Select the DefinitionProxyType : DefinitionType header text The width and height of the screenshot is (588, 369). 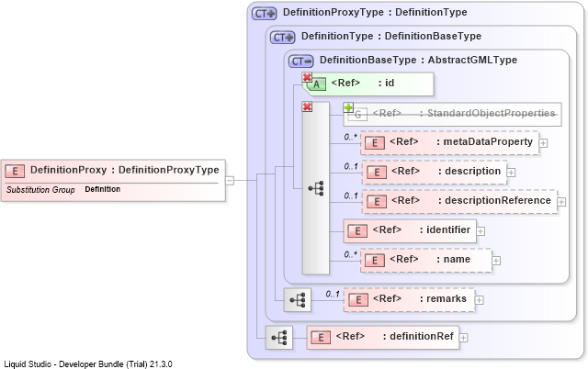(x=375, y=12)
